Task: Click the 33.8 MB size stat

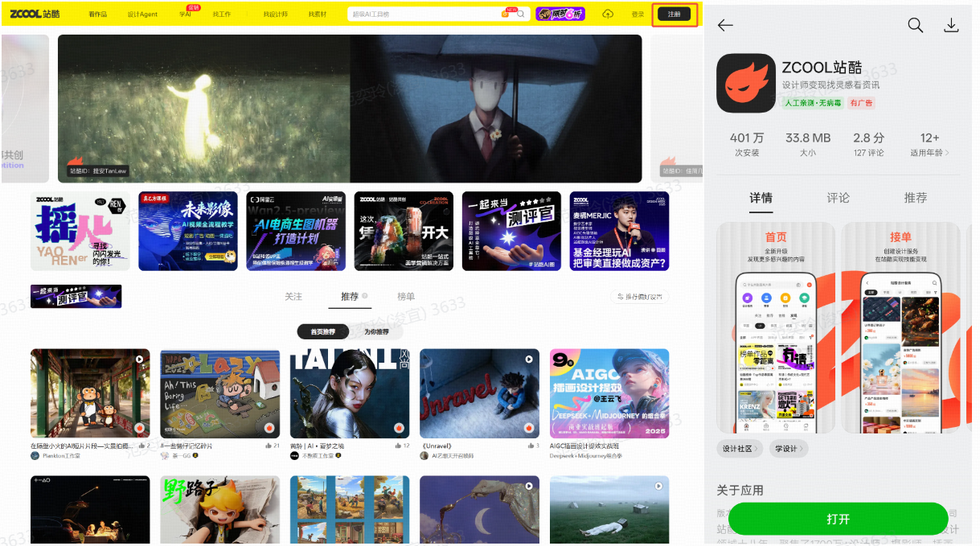Action: coord(808,145)
